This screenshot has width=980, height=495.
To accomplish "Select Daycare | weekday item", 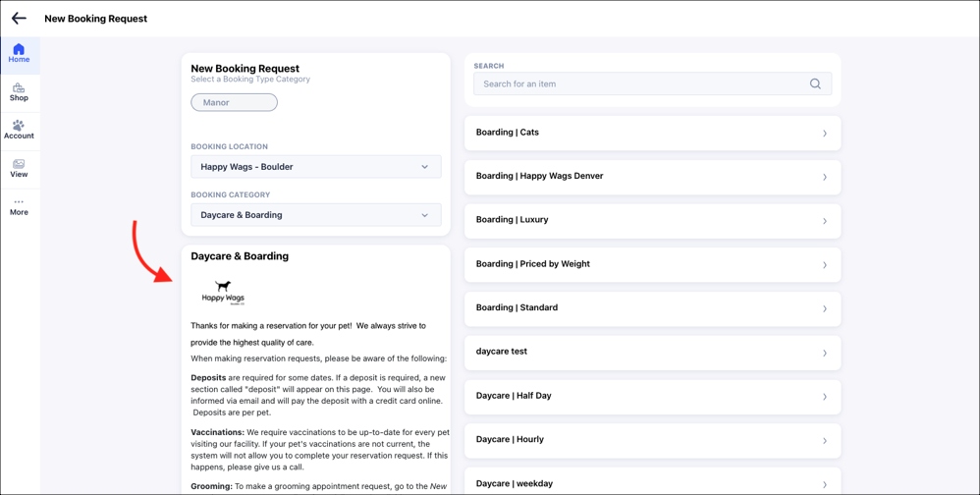I will (x=652, y=481).
